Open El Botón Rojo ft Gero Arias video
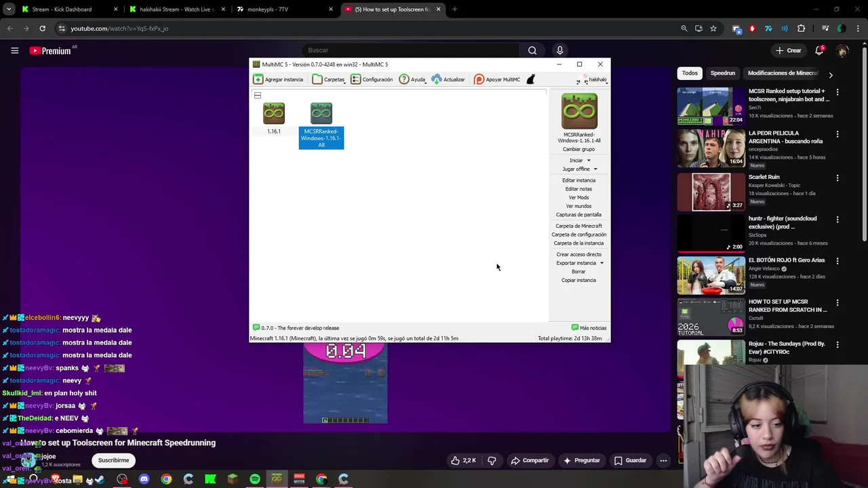 click(711, 274)
